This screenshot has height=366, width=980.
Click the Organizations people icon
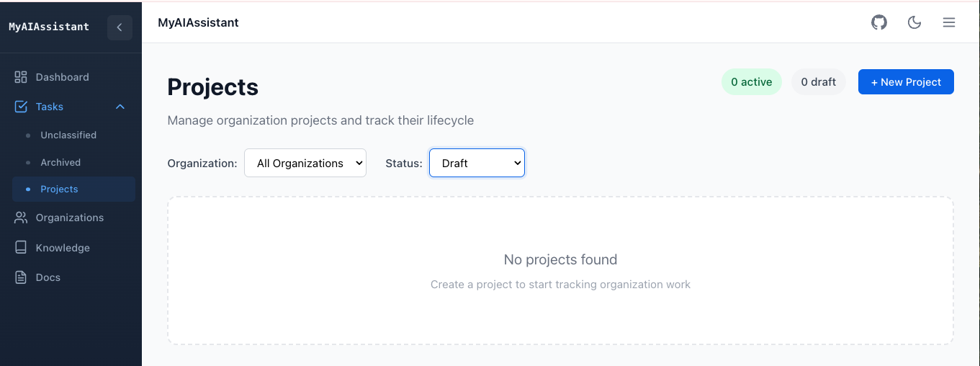21,218
